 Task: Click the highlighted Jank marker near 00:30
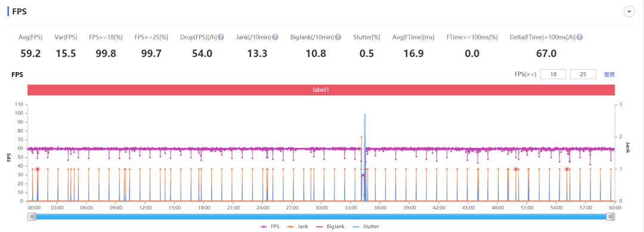pyautogui.click(x=38, y=169)
